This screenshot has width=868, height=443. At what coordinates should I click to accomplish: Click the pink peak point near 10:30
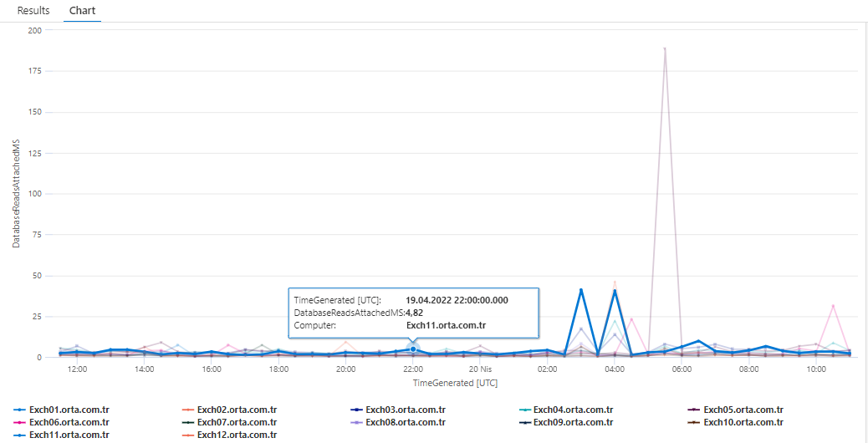833,306
